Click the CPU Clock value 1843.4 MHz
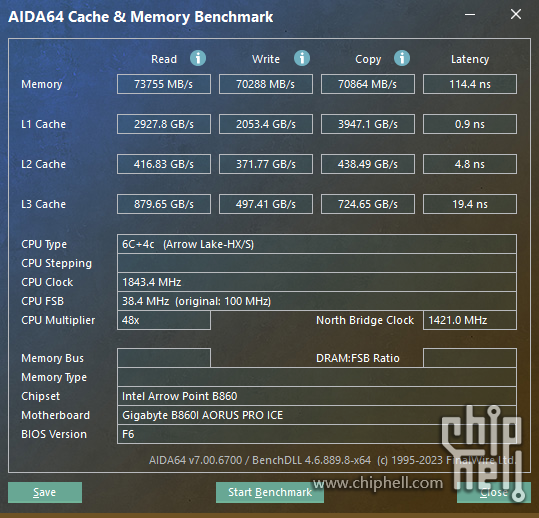The width and height of the screenshot is (539, 518). pos(317,282)
